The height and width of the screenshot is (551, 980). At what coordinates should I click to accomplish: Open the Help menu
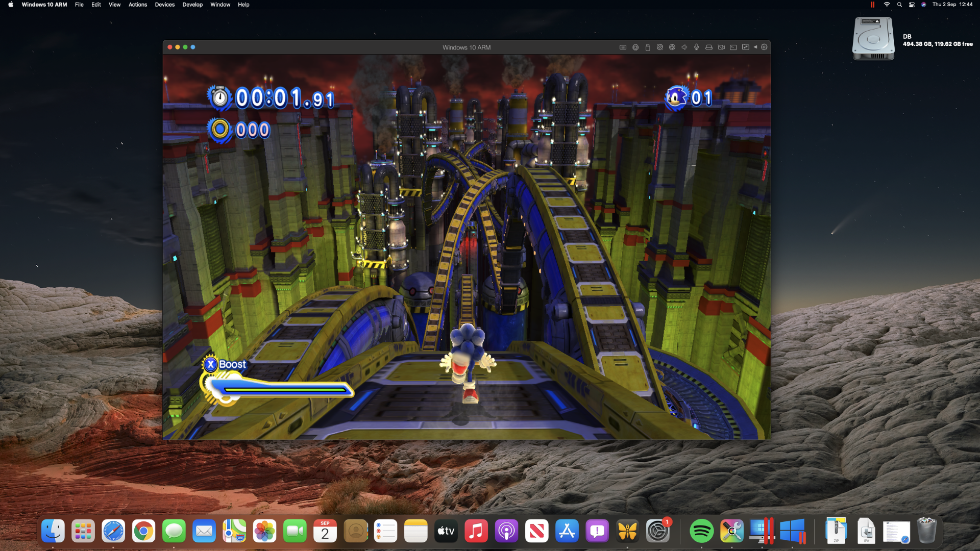pyautogui.click(x=243, y=5)
